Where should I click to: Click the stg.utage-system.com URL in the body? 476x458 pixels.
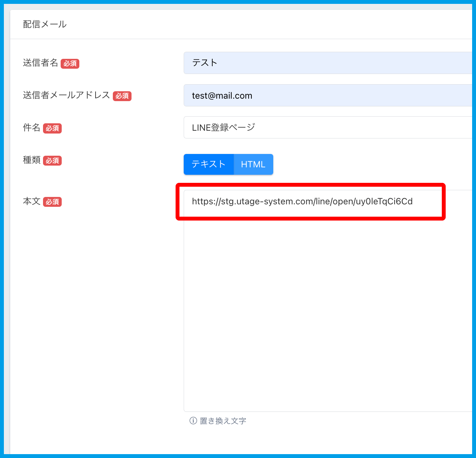click(302, 202)
